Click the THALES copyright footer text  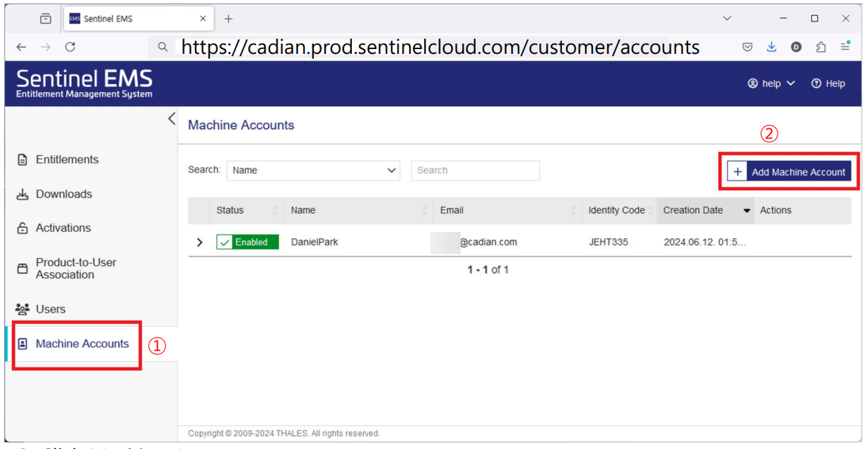284,433
